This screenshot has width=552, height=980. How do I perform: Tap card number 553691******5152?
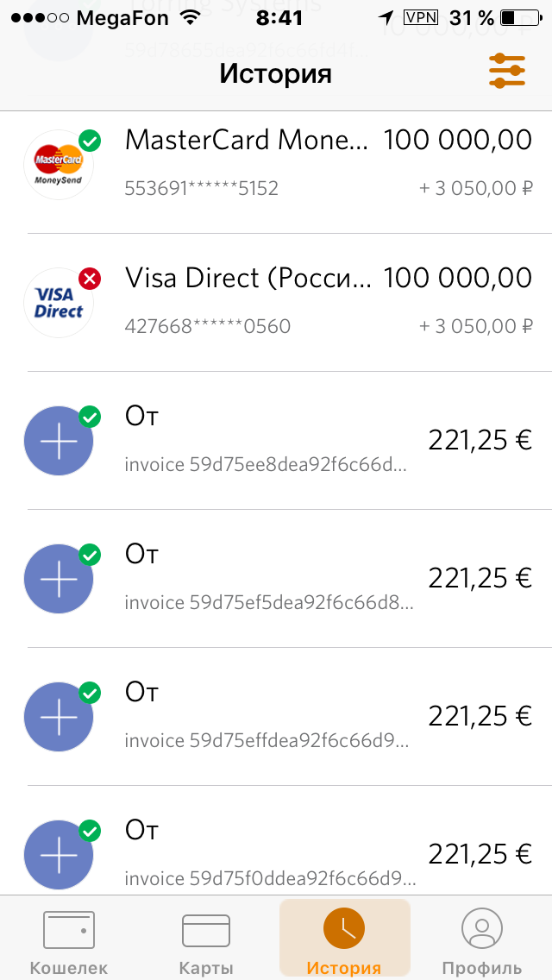click(202, 188)
